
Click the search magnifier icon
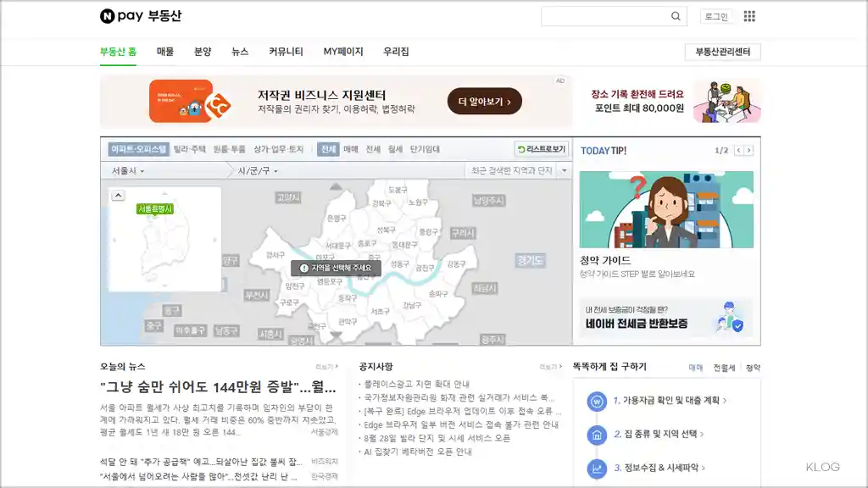[x=675, y=16]
